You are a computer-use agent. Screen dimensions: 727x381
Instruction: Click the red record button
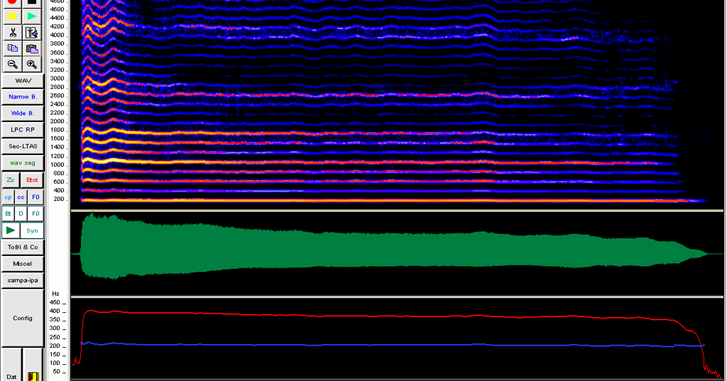click(12, 2)
